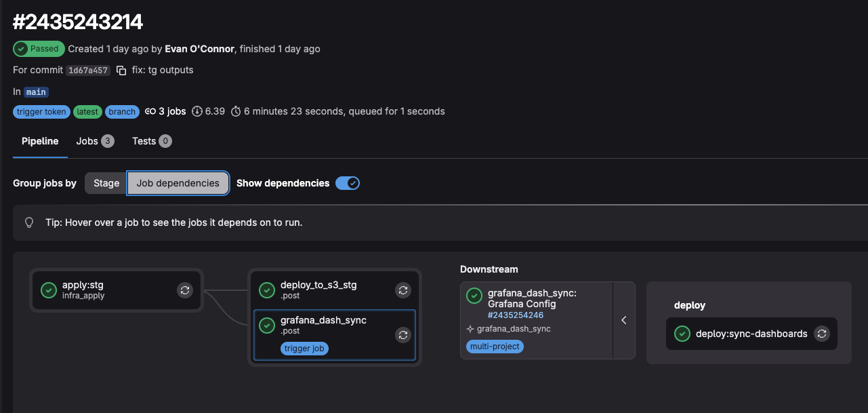Click 'grafana_dash_sync: Grafana Config' title
This screenshot has height=413, width=868.
click(x=532, y=299)
